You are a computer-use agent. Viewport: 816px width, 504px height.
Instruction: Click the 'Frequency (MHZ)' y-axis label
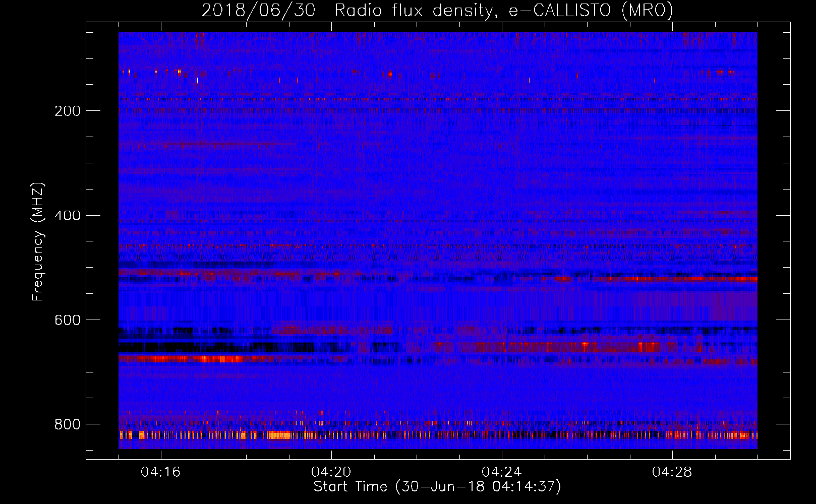[38, 242]
